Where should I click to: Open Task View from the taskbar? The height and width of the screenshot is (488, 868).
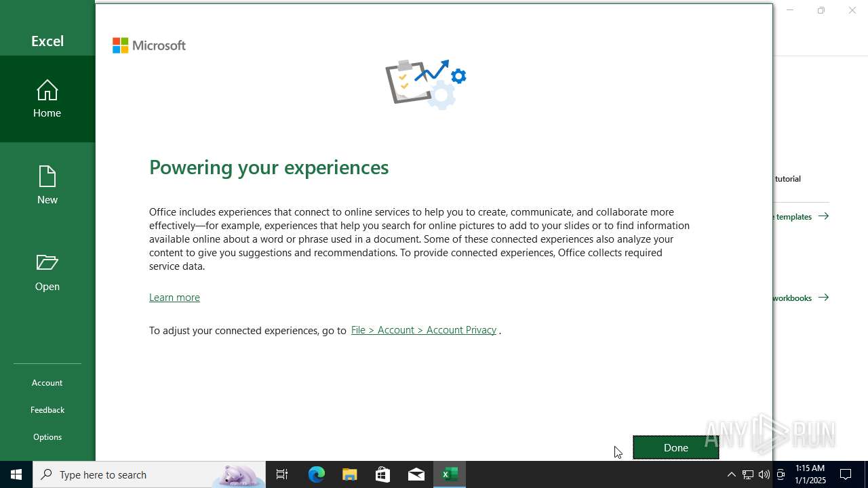click(282, 474)
